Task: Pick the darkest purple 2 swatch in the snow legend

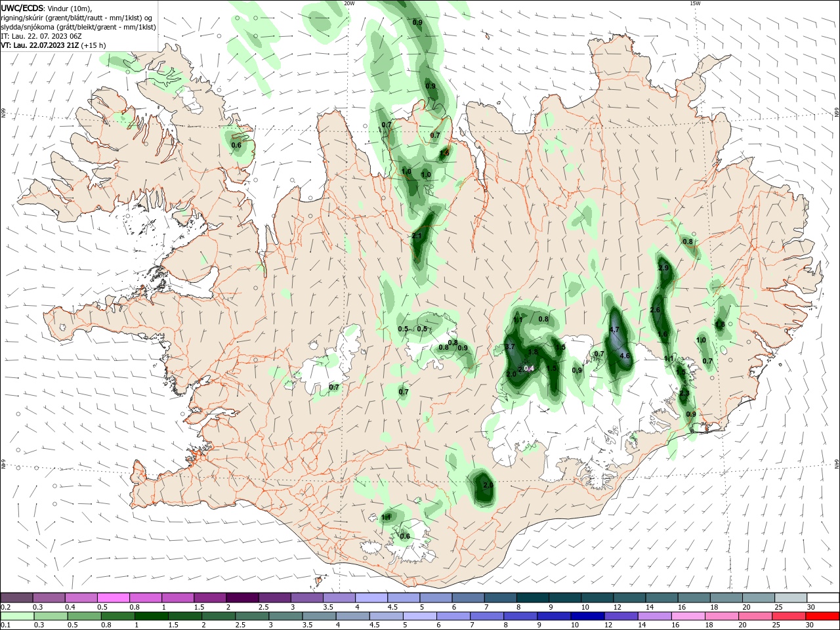Action: (242, 598)
